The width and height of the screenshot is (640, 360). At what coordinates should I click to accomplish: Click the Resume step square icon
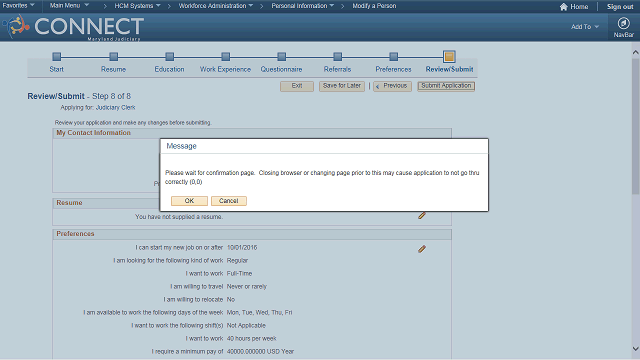click(113, 56)
